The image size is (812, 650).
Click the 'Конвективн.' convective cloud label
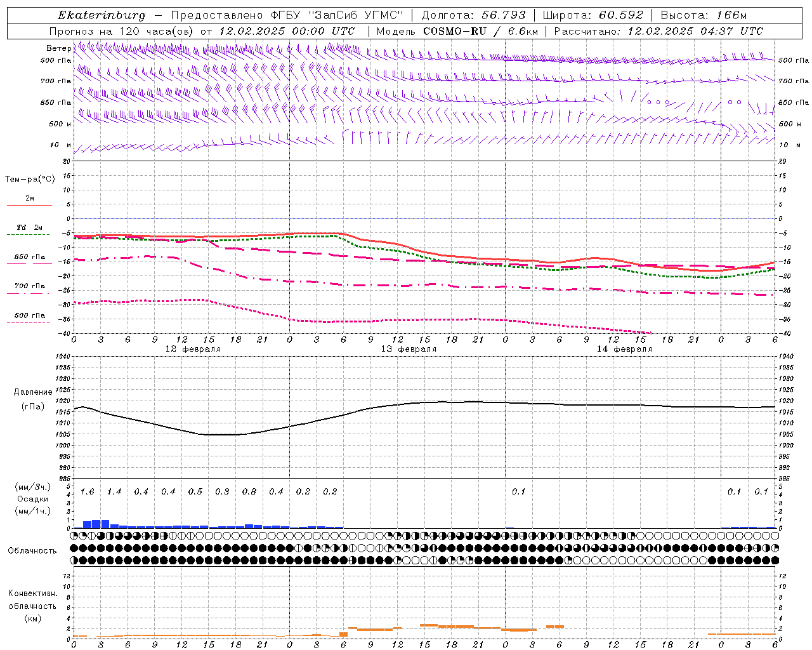pos(32,594)
